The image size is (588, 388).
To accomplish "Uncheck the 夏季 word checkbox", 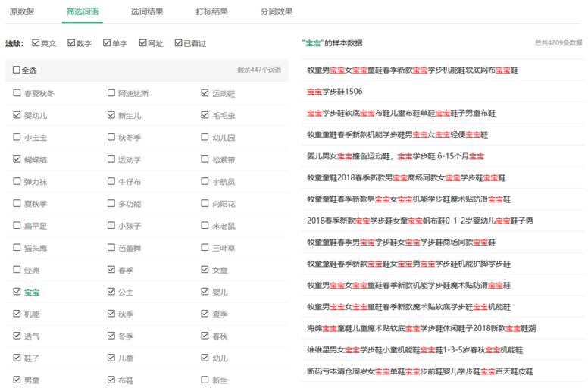I will tap(205, 314).
